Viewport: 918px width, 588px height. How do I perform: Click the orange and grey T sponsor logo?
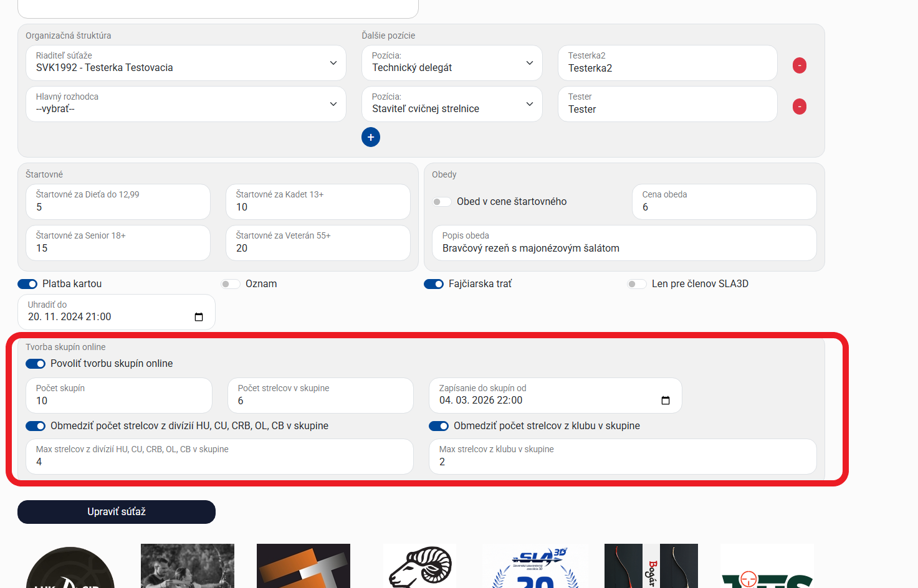point(304,566)
